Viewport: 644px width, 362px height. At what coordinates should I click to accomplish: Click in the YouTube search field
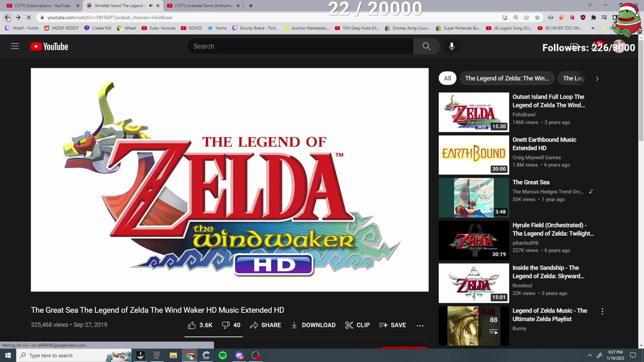coord(300,46)
